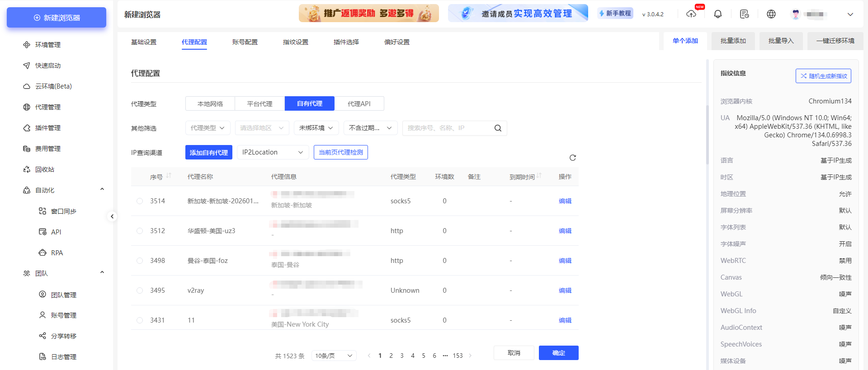868x370 pixels.
Task: Select the radio for proxy 3495
Action: pyautogui.click(x=140, y=290)
